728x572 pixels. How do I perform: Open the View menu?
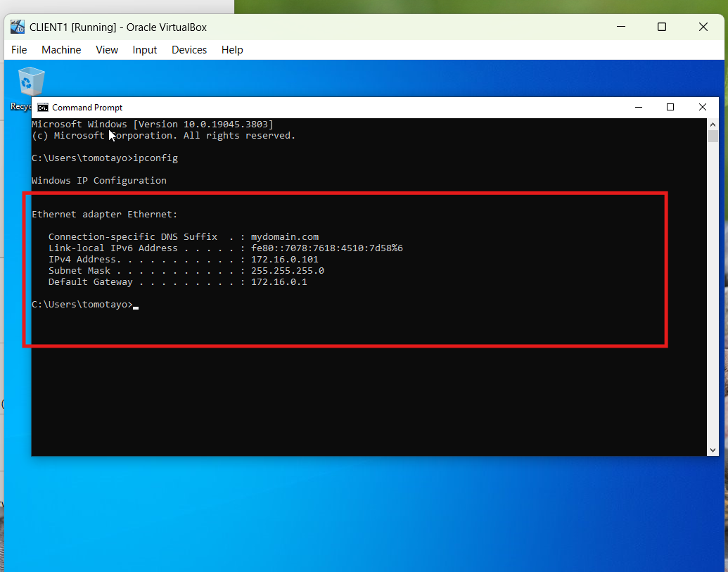pos(107,50)
